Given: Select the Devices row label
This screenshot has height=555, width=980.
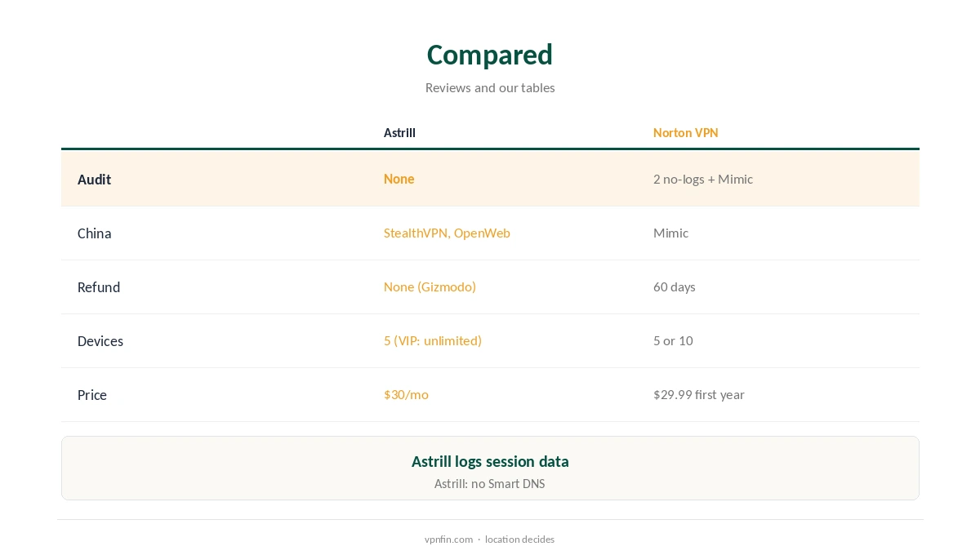Looking at the screenshot, I should (x=100, y=341).
